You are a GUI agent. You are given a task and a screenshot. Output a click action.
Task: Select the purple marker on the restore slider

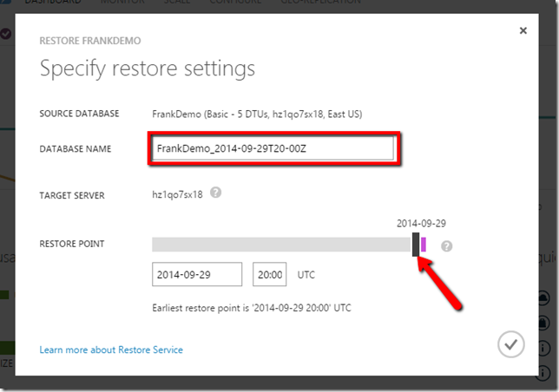click(x=424, y=244)
